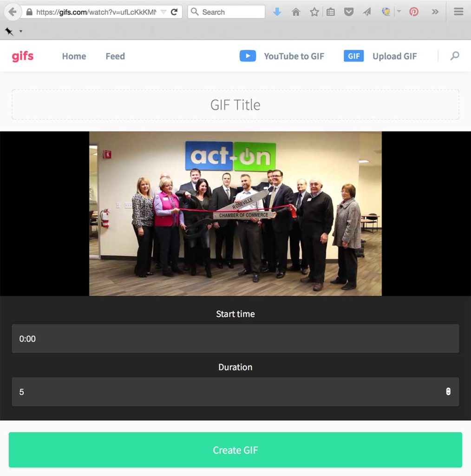Show more toolbar items with the chevron overflow
The width and height of the screenshot is (471, 476).
click(x=435, y=12)
